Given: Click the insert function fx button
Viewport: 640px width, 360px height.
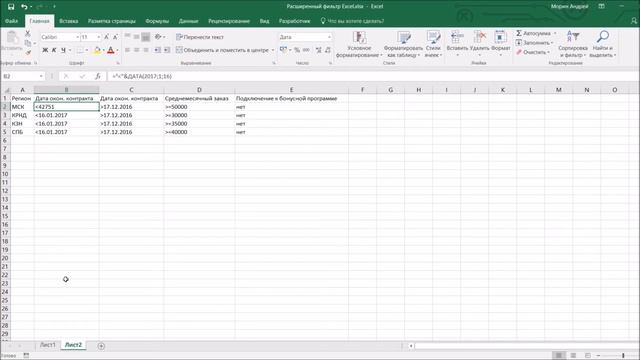Looking at the screenshot, I should click(98, 76).
